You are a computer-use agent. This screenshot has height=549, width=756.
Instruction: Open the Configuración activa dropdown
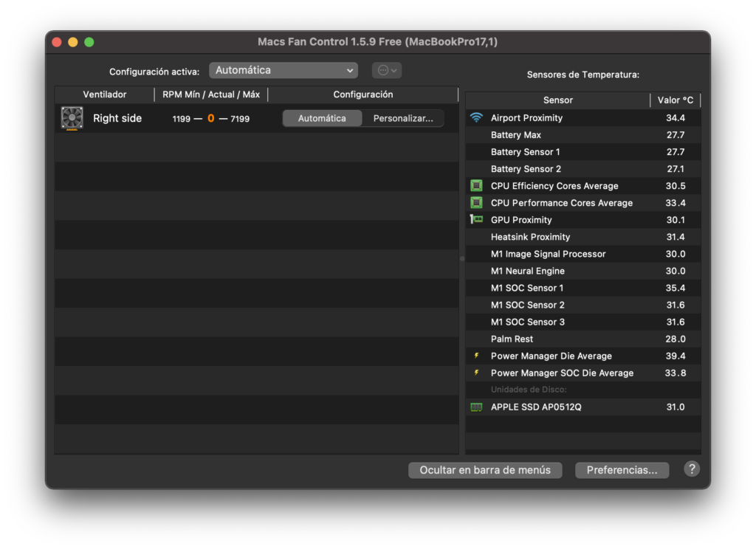click(x=283, y=70)
